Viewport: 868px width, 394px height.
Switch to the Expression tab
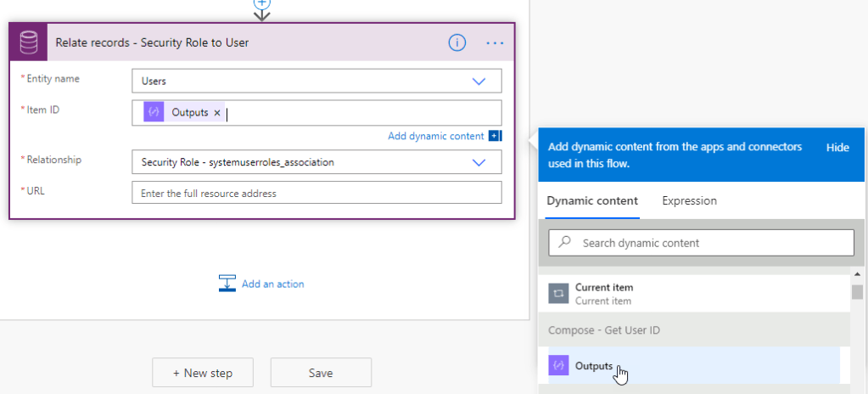click(x=689, y=201)
